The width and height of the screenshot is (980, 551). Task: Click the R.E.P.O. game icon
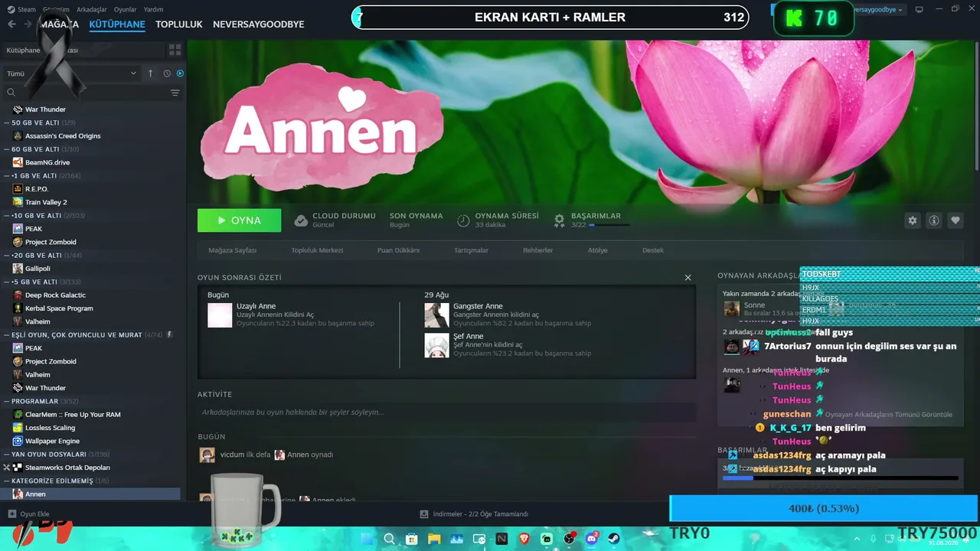point(18,189)
